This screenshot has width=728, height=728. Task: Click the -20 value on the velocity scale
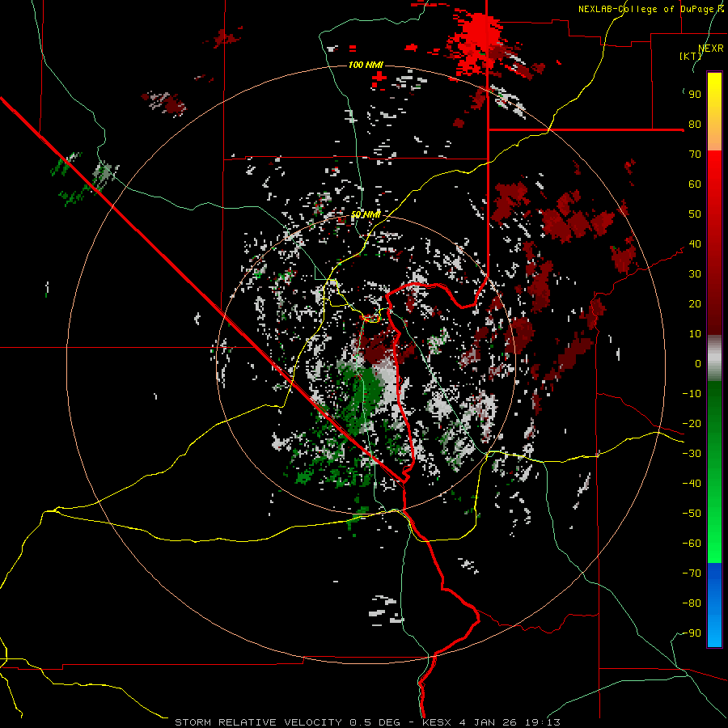point(692,424)
